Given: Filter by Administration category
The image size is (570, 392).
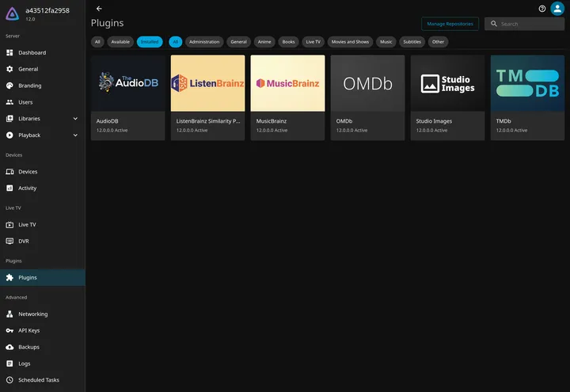Looking at the screenshot, I should 204,42.
